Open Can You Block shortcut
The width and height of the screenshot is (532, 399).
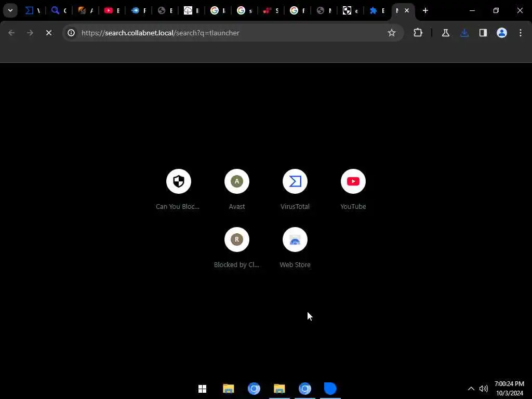click(x=179, y=189)
